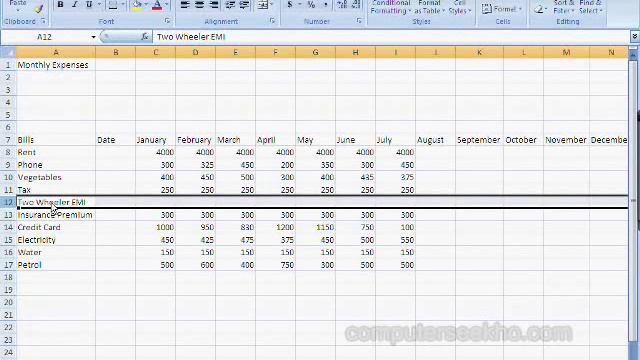
Task: Open Conditional Formatting menu
Action: [x=391, y=7]
